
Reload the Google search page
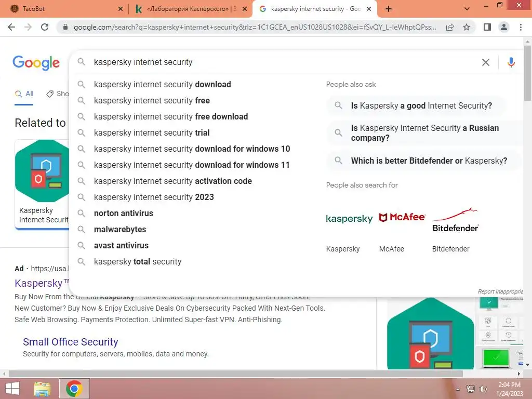(45, 27)
